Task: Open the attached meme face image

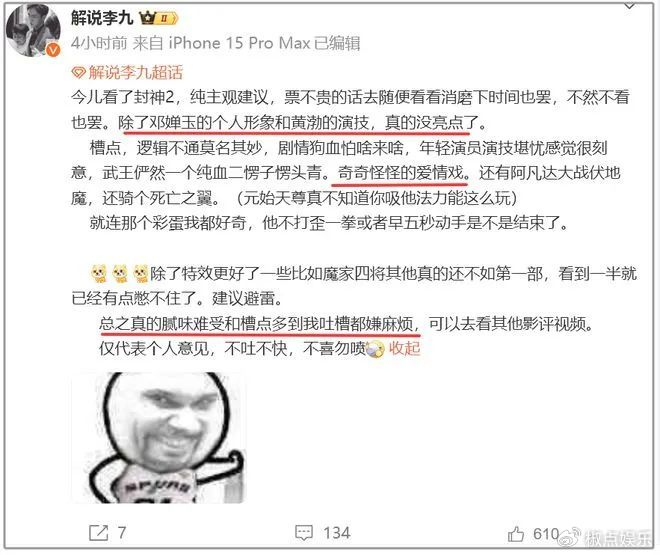Action: point(159,437)
